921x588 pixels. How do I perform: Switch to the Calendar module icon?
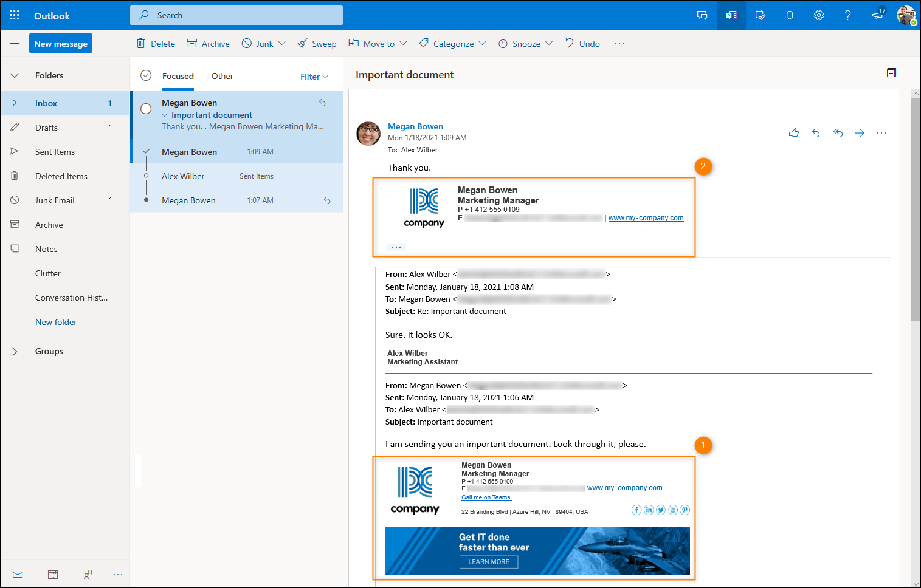pos(53,574)
